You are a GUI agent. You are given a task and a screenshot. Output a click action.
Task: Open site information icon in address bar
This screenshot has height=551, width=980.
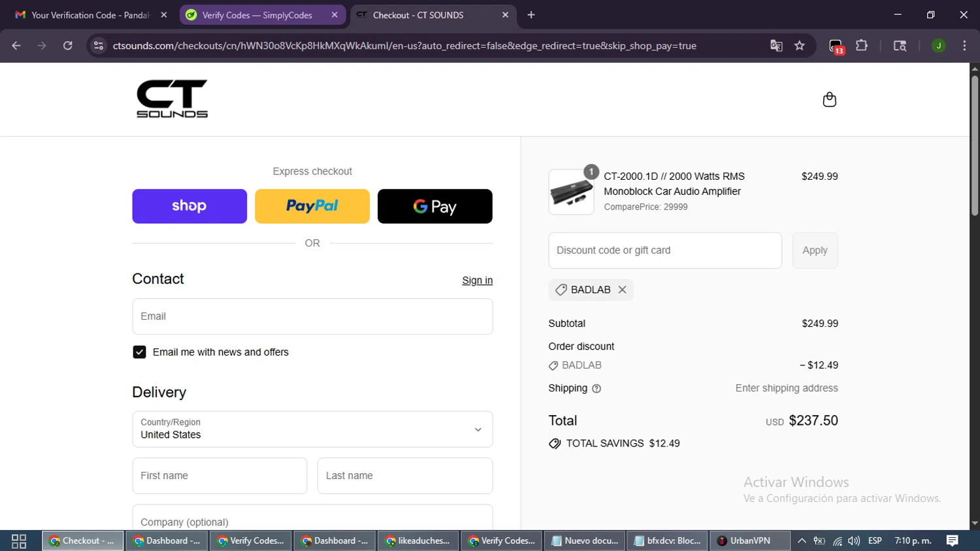tap(99, 46)
